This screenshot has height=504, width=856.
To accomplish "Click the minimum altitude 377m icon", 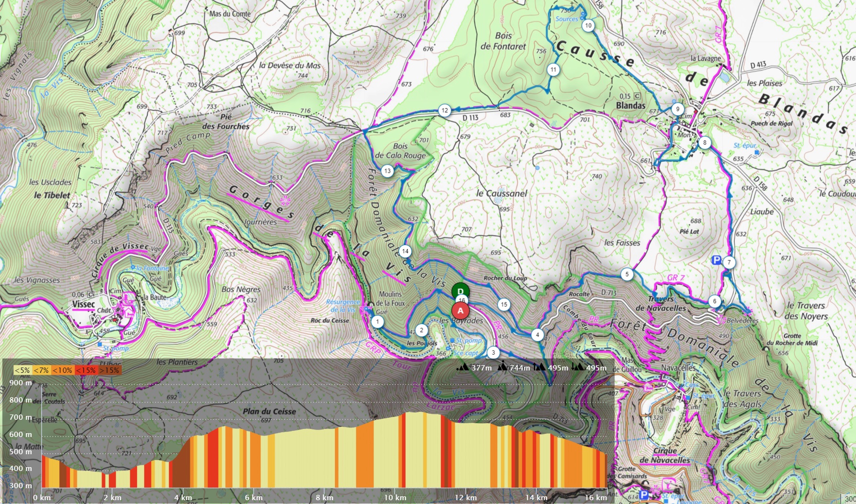I will click(x=463, y=368).
